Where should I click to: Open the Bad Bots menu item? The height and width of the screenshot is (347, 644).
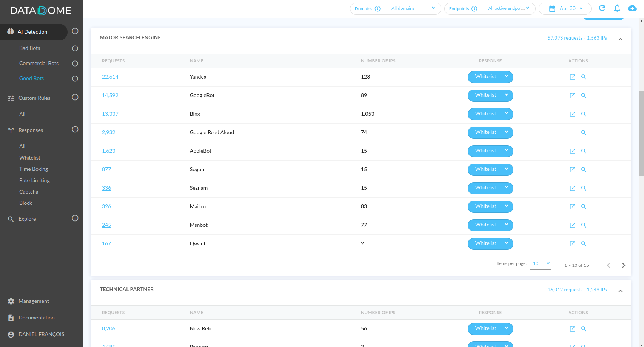point(30,48)
